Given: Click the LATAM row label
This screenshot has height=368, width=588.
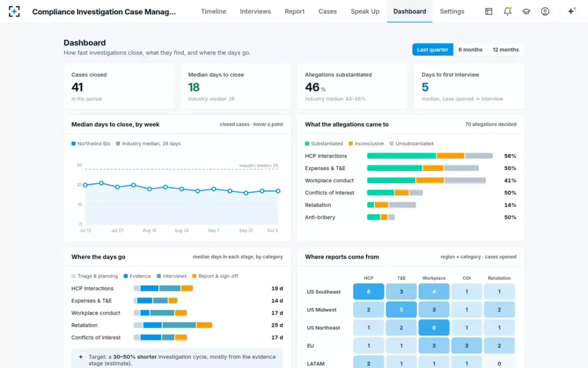Looking at the screenshot, I should point(316,364).
